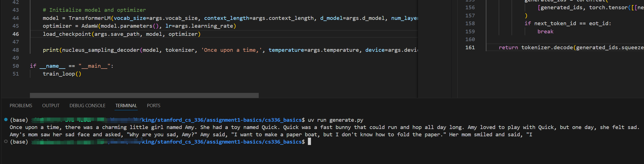The height and width of the screenshot is (164, 644).
Task: Click the blue command decoration dot for 'uv run generate.py'
Action: tap(6, 120)
